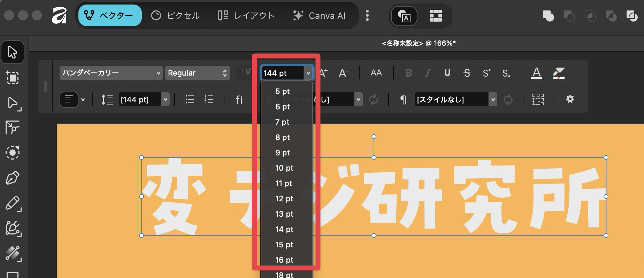Click the text frame studio icon
This screenshot has height=278, width=644.
tap(404, 16)
